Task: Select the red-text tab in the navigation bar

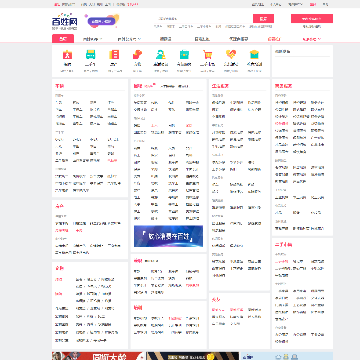Action: click(274, 39)
